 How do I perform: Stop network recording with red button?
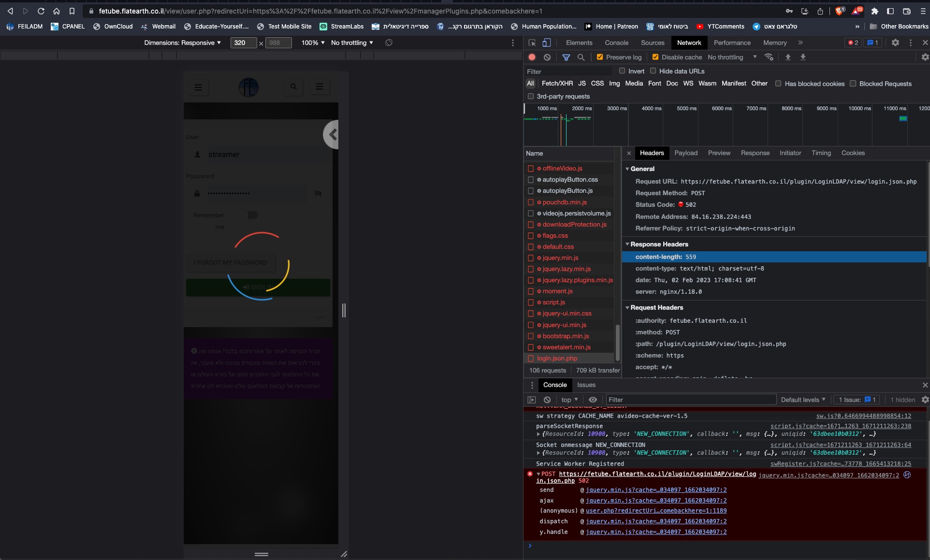[532, 57]
